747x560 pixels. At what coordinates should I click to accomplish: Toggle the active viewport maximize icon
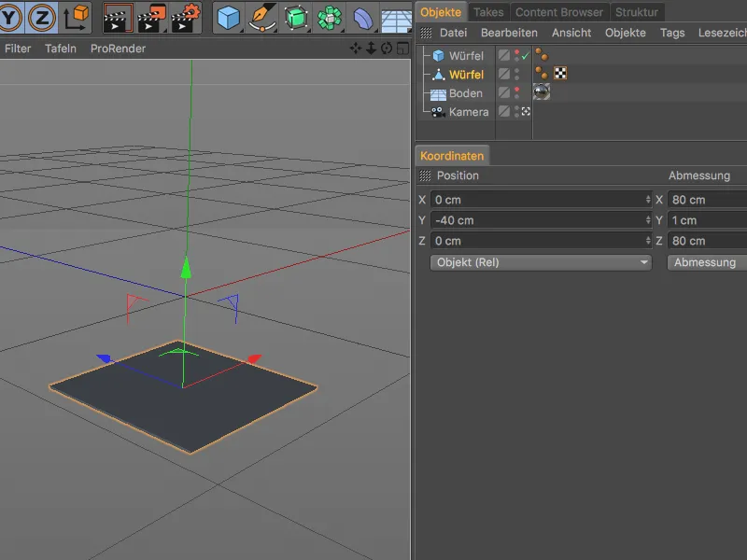[402, 49]
